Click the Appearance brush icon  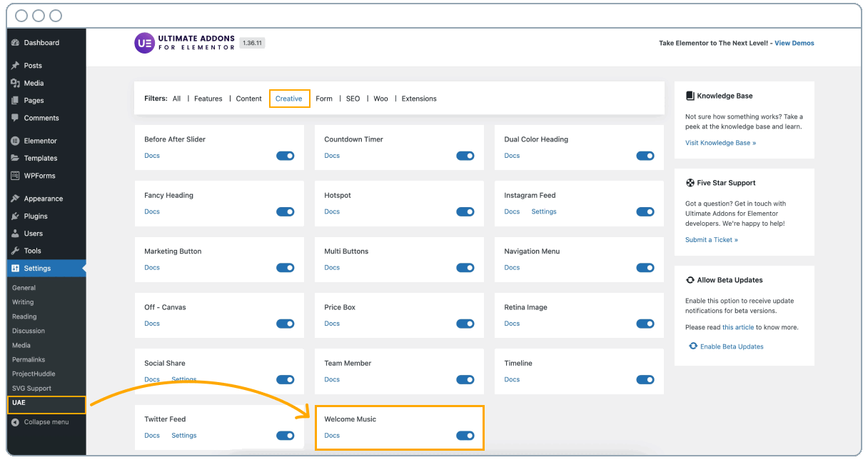(x=16, y=199)
